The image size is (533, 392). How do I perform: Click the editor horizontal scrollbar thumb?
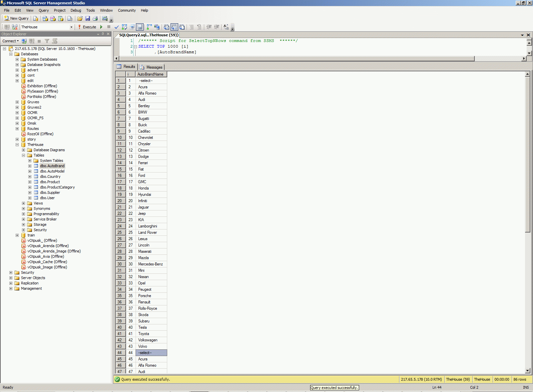pos(296,59)
